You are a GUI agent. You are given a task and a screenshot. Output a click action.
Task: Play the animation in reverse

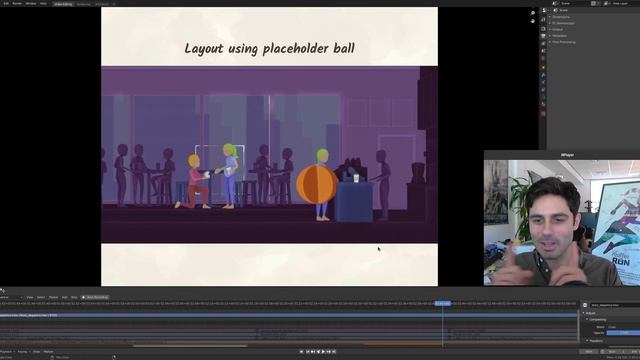[x=318, y=351]
